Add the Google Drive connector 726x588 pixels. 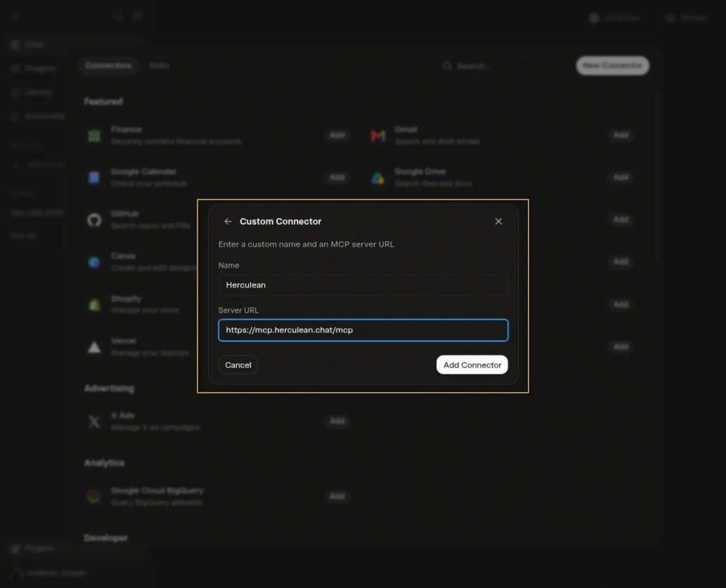pos(621,177)
